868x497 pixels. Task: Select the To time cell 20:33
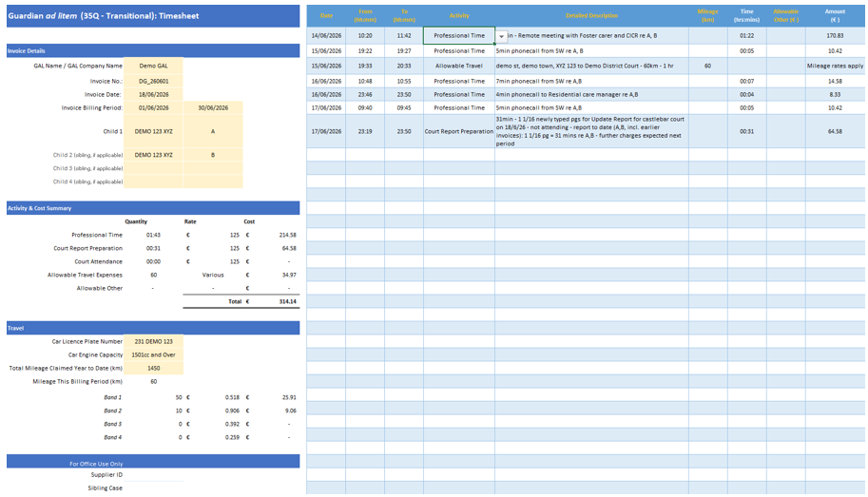(x=404, y=66)
